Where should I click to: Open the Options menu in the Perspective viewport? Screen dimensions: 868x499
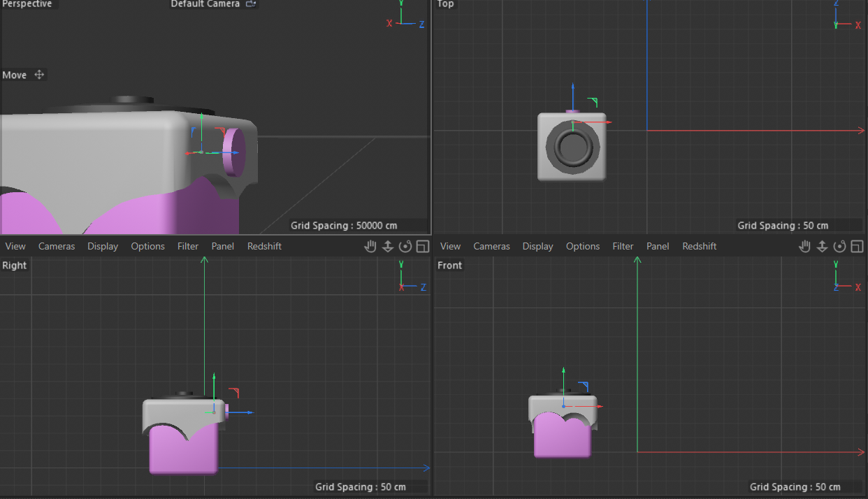pos(147,246)
